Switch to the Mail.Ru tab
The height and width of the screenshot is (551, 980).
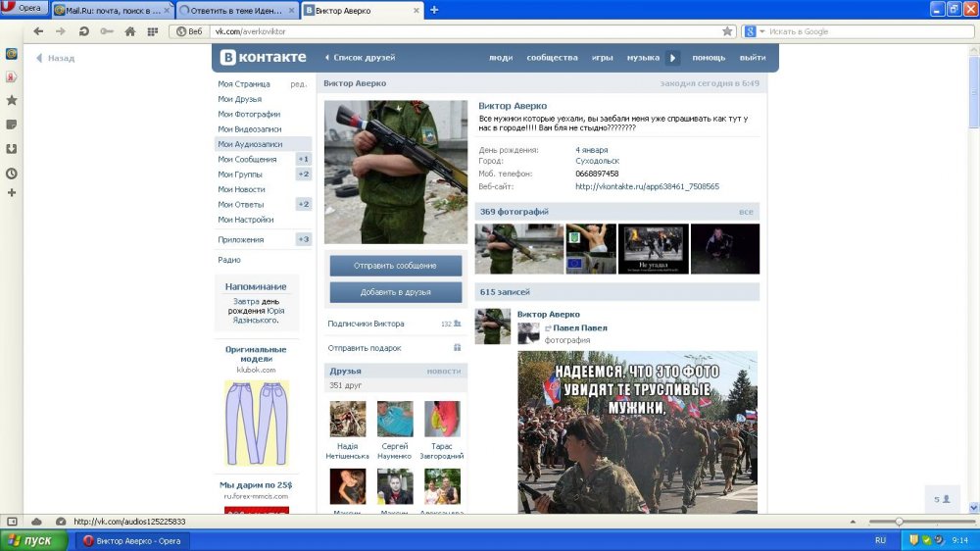click(112, 11)
